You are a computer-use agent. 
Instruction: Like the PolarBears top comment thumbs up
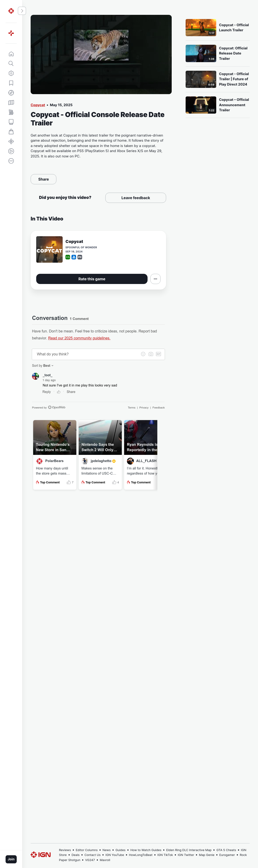(69, 482)
